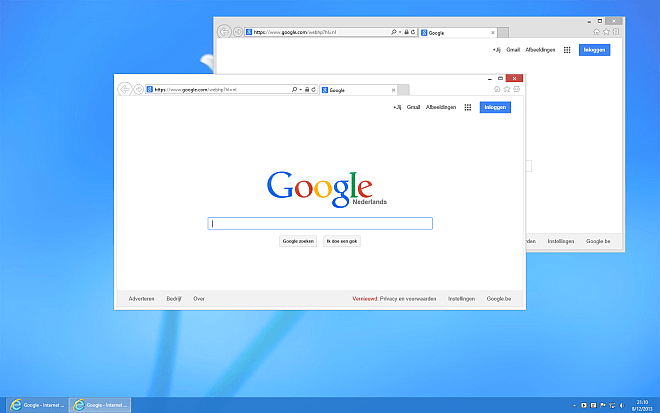Open Google.be in the background window footer
Screen dimensions: 660x413
pos(598,242)
